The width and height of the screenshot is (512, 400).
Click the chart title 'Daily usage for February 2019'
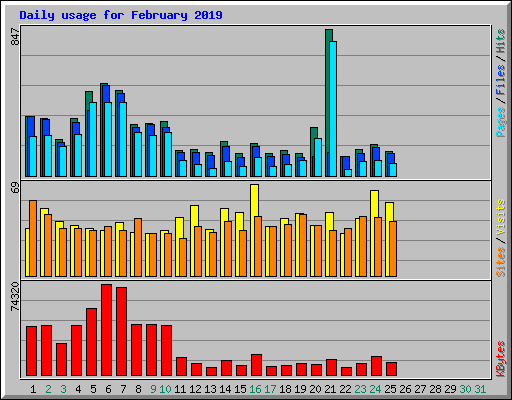point(121,15)
